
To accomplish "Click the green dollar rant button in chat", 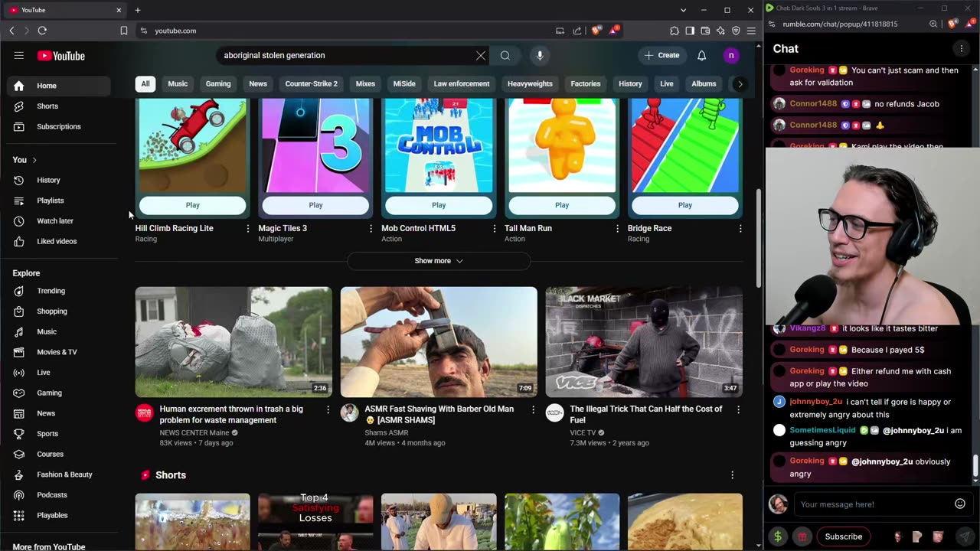I will click(x=778, y=536).
